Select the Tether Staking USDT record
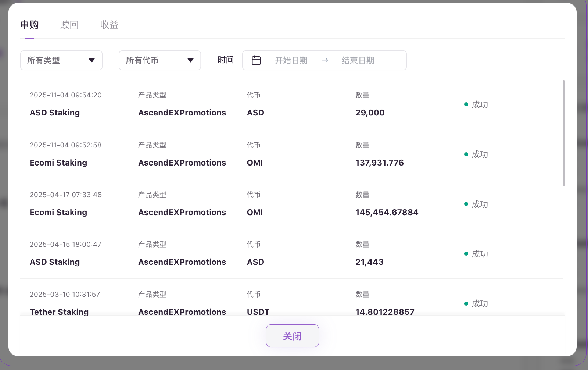This screenshot has height=370, width=588. (59, 311)
